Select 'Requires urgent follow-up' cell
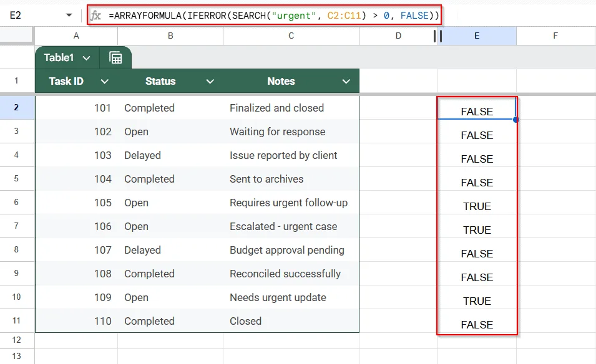Screen dimensions: 596x364 point(291,203)
